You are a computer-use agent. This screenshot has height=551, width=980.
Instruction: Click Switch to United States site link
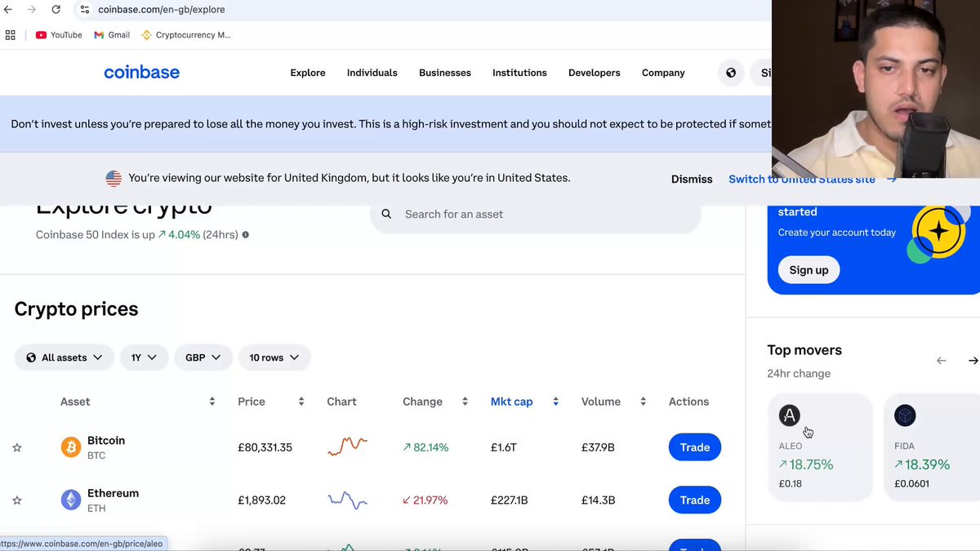[813, 179]
